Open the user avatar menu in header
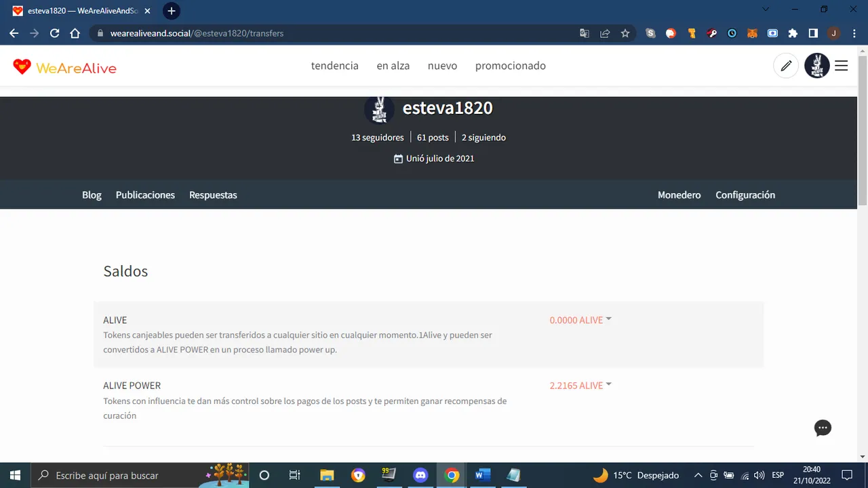The image size is (868, 488). (816, 66)
